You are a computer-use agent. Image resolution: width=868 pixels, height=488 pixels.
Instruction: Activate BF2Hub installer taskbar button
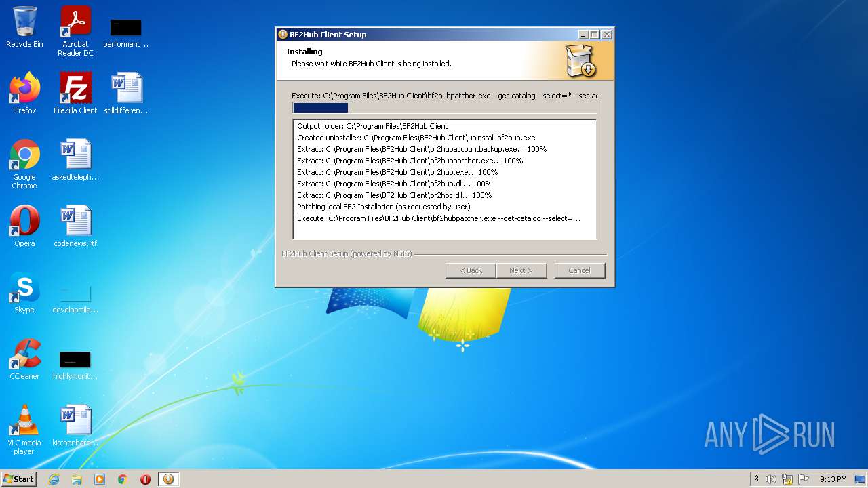pyautogui.click(x=168, y=479)
